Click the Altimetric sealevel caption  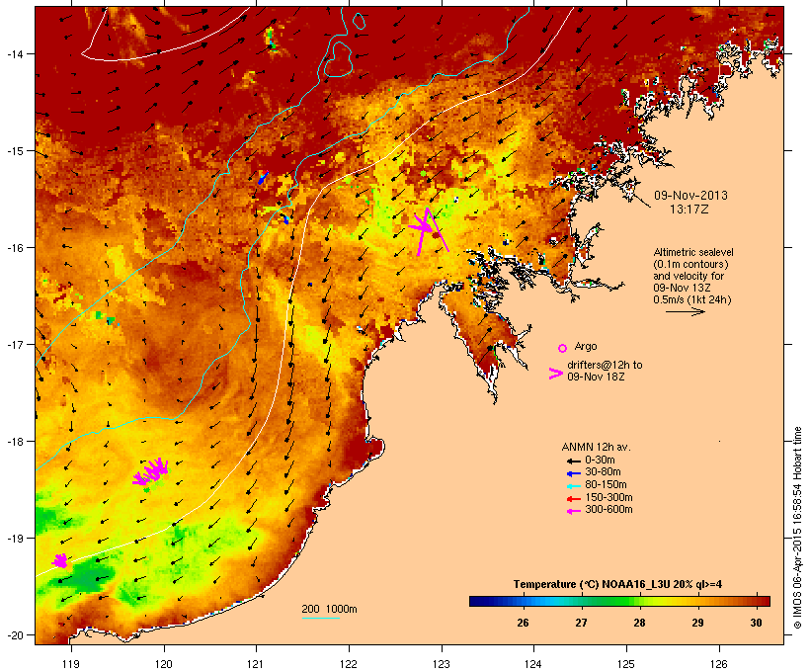coord(693,252)
